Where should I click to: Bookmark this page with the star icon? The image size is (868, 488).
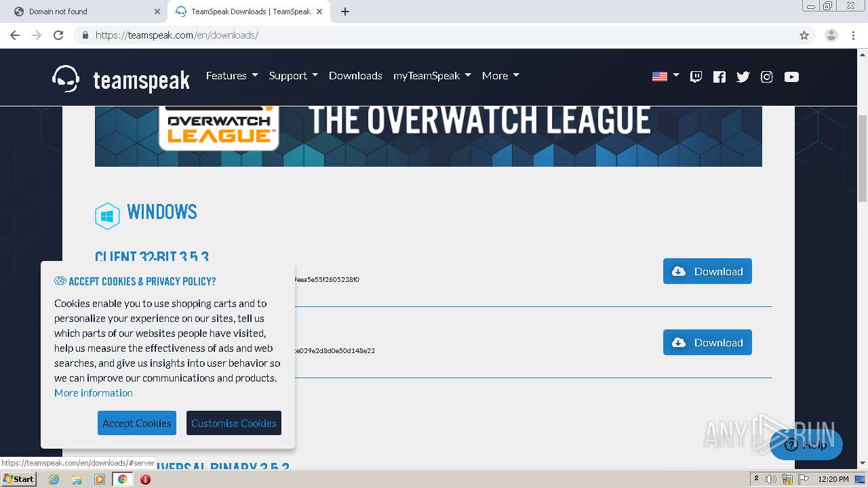pyautogui.click(x=804, y=35)
